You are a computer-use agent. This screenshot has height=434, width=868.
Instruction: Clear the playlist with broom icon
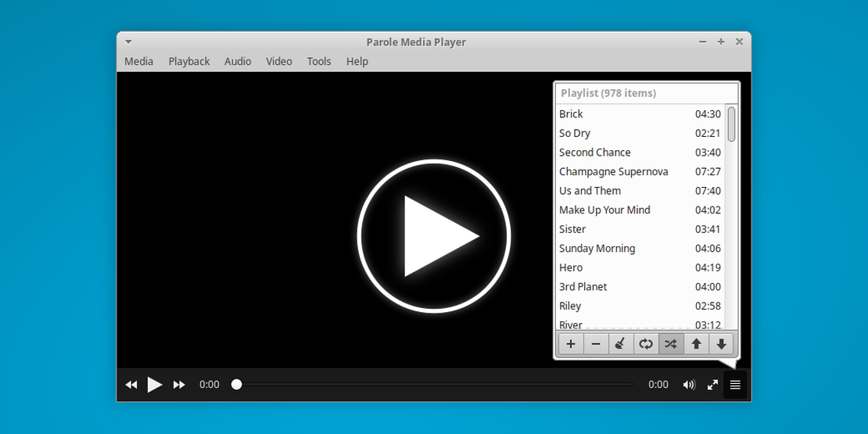[x=621, y=344]
